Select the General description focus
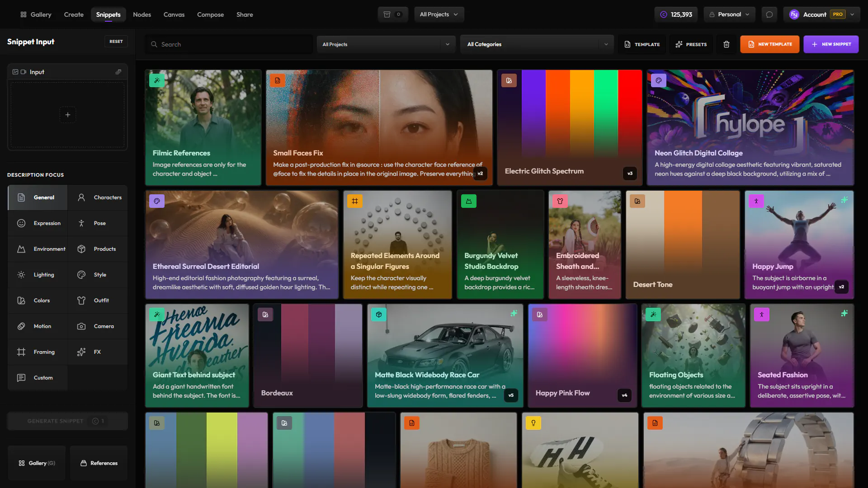This screenshot has width=868, height=488. (x=38, y=197)
